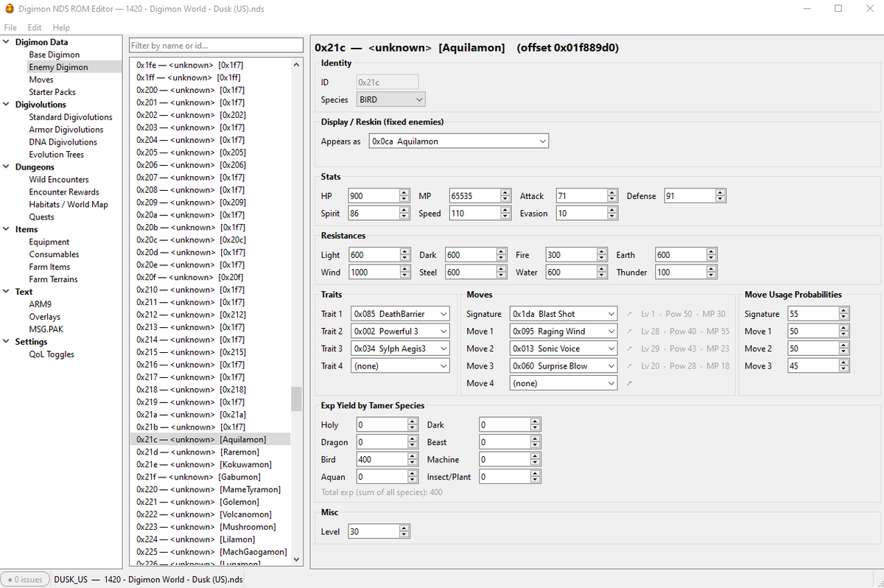This screenshot has height=588, width=884.
Task: Open the Move 3 Surprise Blow dropdown
Action: coord(564,366)
